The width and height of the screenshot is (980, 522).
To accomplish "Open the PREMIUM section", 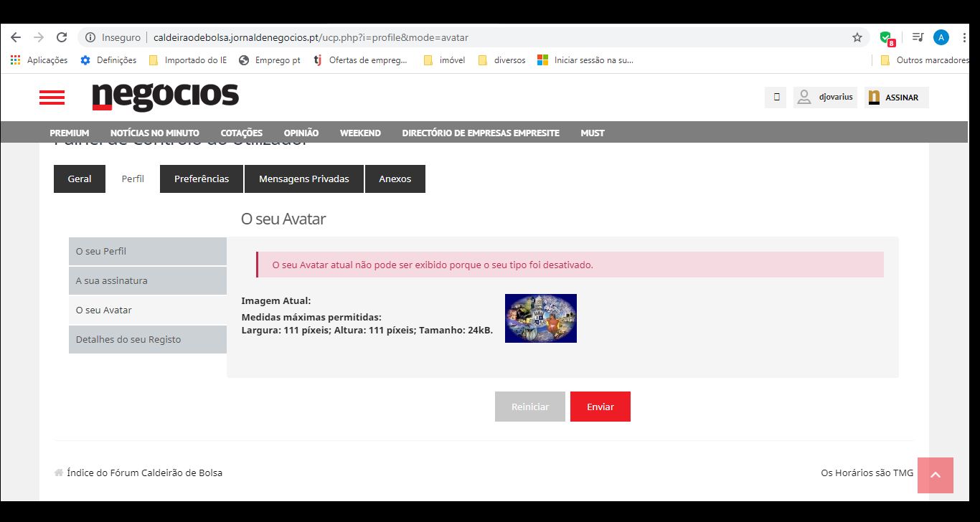I will [70, 133].
